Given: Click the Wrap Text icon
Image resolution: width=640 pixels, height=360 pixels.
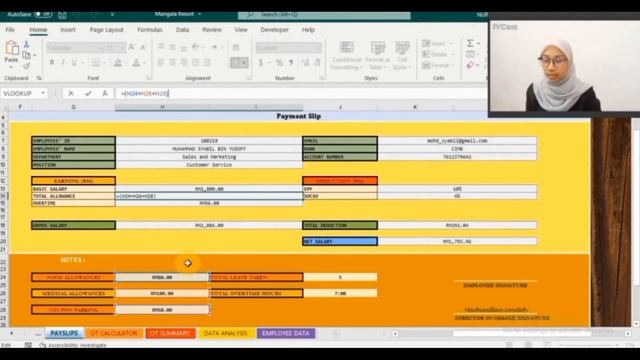Looking at the screenshot, I should click(x=236, y=48).
